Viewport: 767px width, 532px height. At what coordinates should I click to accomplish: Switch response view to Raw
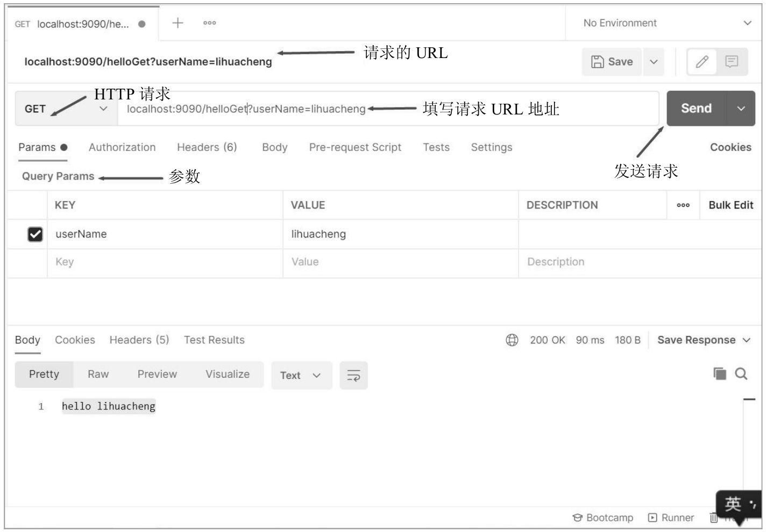[98, 374]
